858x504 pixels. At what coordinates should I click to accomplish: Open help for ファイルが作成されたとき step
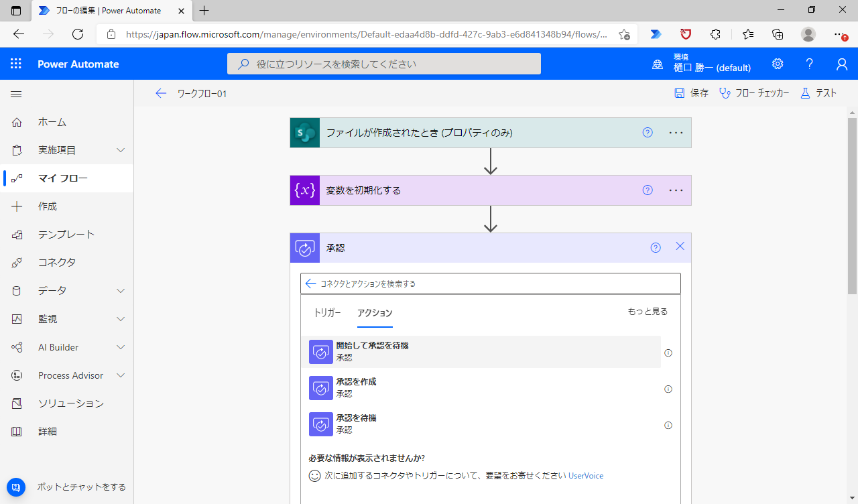pos(648,133)
